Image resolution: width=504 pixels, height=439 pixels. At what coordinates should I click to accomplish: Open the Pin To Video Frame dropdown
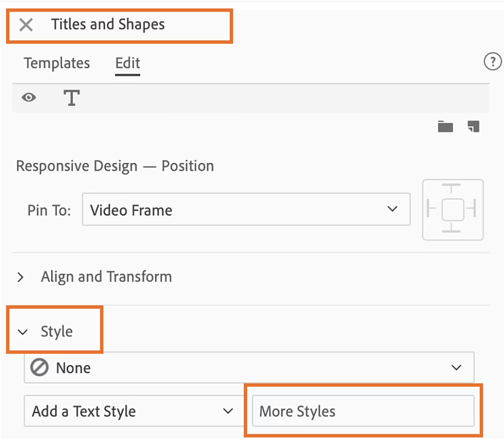(x=246, y=209)
